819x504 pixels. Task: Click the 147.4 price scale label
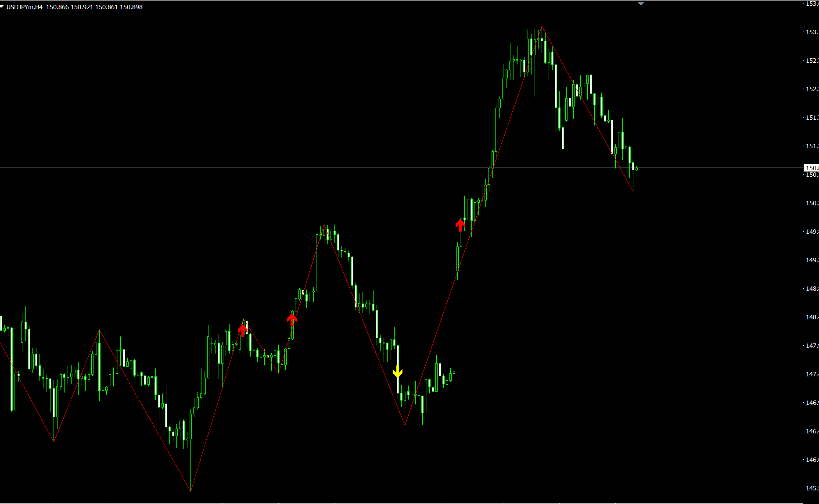click(x=811, y=374)
